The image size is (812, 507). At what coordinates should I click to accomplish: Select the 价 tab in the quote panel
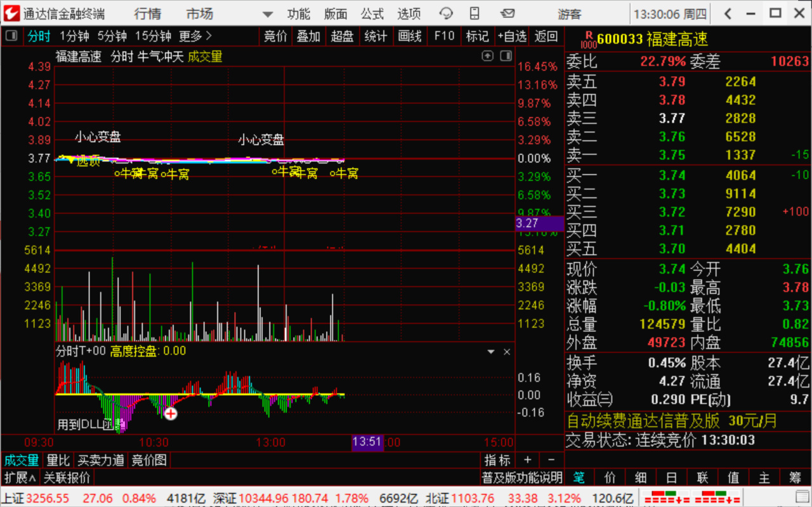[610, 477]
